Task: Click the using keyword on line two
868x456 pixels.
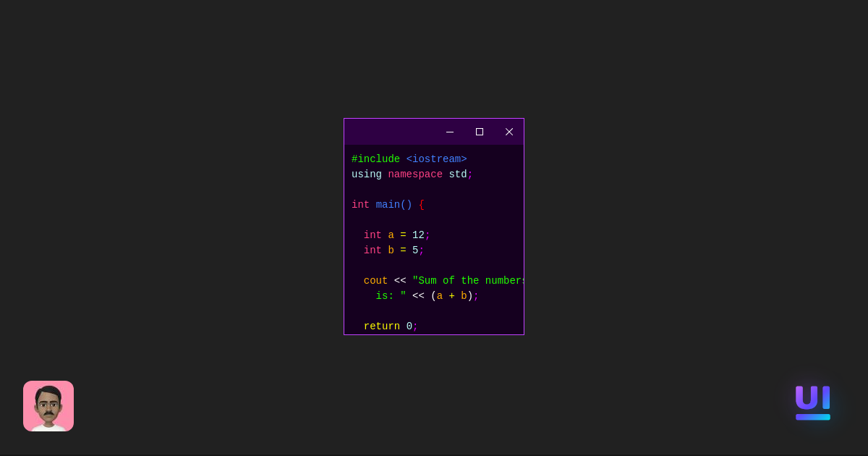Action: coord(366,174)
